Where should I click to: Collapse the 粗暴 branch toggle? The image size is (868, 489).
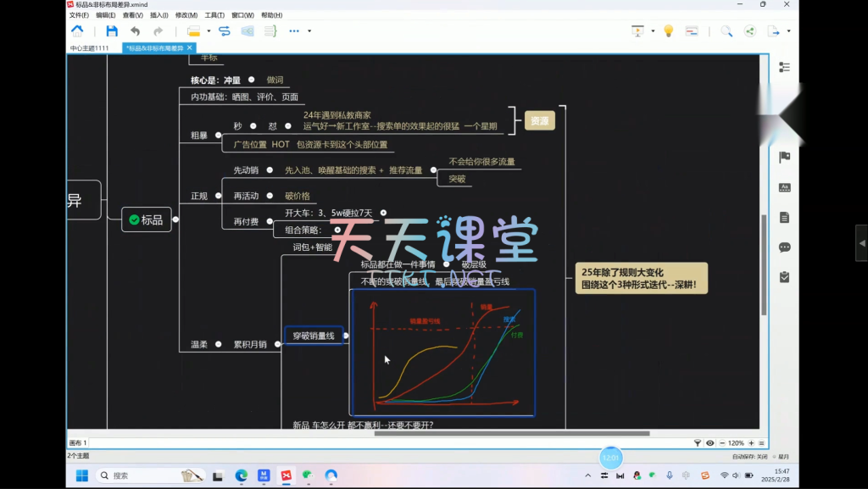(219, 135)
